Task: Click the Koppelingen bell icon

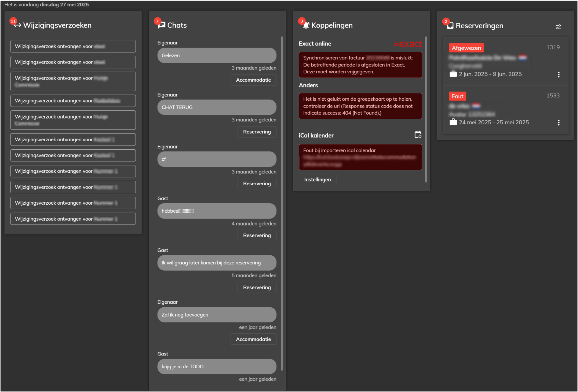Action: [x=306, y=25]
